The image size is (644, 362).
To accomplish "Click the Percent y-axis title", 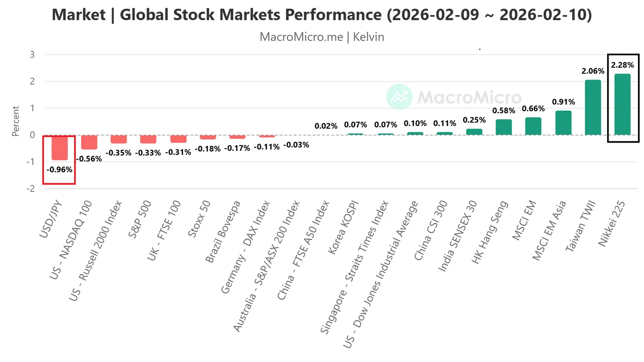I will click(16, 121).
